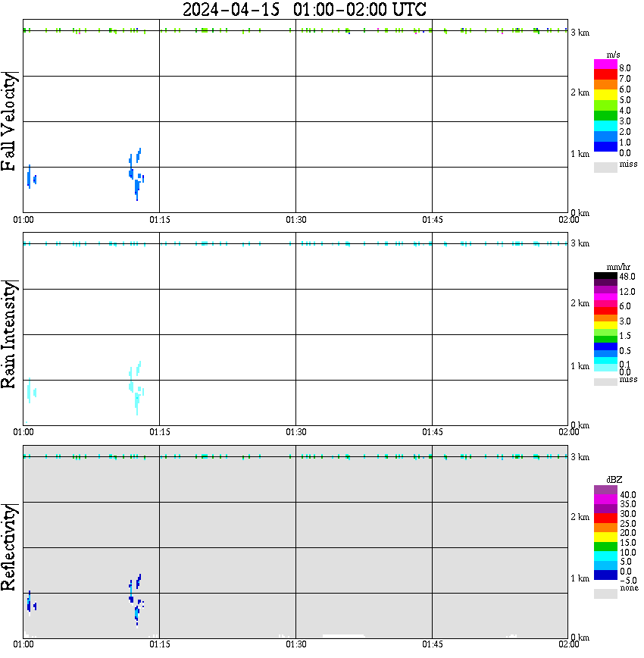The height and width of the screenshot is (658, 644).
Task: Click the orange 20.0 dBZ legend swatch
Action: (605, 528)
